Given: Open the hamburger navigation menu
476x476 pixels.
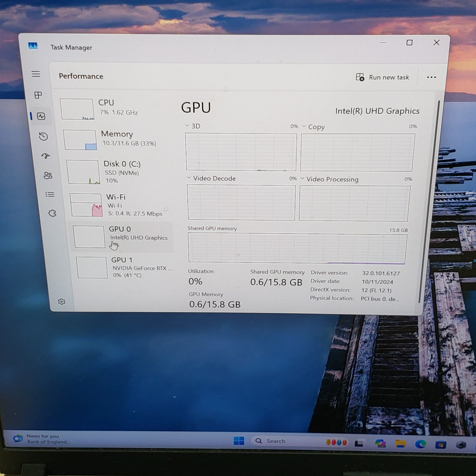Looking at the screenshot, I should click(36, 74).
